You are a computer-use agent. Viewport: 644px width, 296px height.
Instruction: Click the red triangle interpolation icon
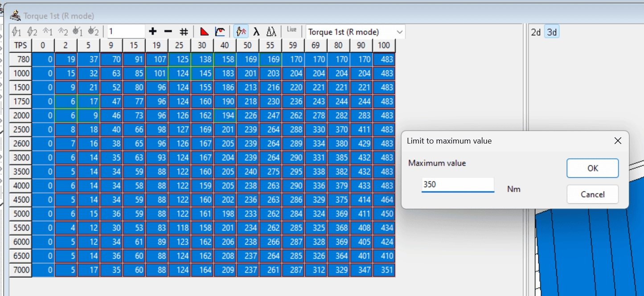(x=204, y=32)
